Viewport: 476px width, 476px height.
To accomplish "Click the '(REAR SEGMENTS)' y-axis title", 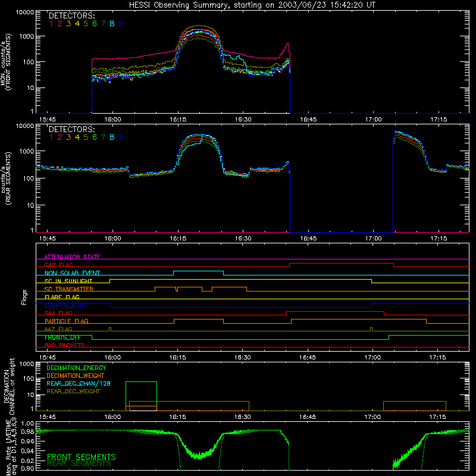I will (x=9, y=178).
